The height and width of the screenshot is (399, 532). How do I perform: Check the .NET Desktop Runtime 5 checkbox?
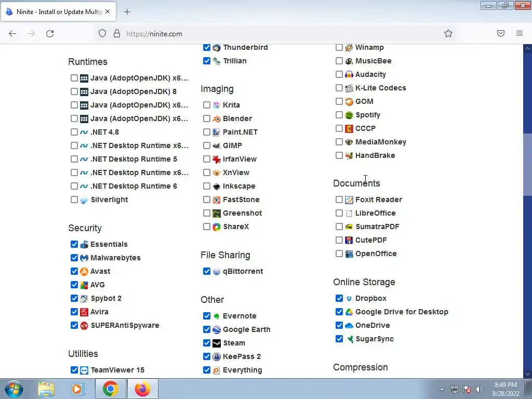click(74, 159)
